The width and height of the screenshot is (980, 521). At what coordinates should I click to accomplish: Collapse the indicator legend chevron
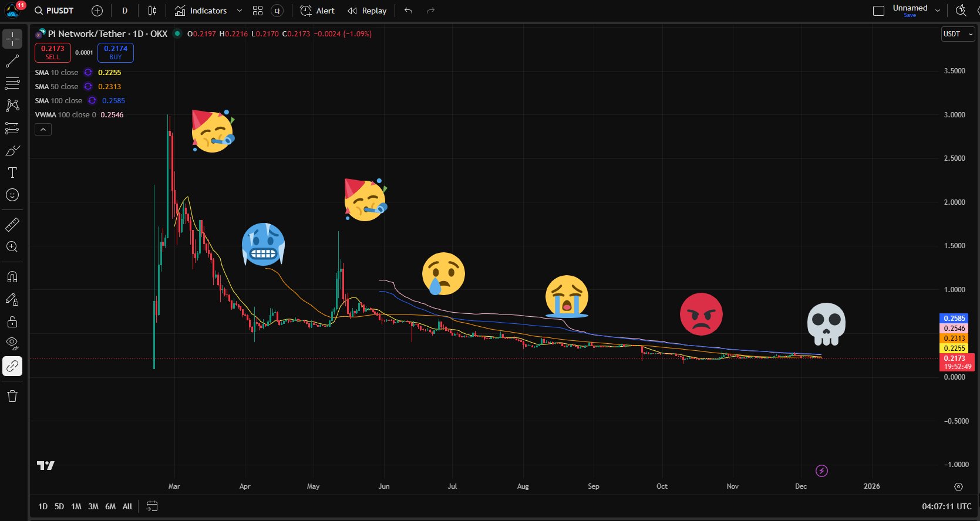[x=43, y=129]
